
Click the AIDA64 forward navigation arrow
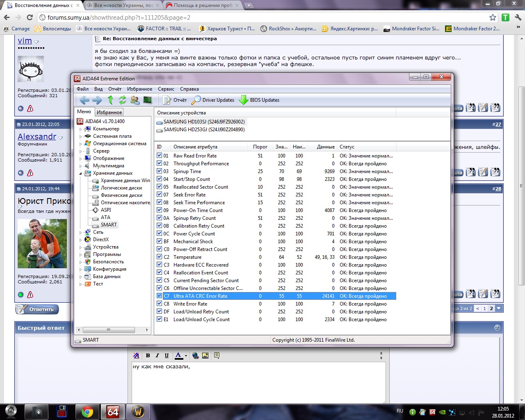(97, 100)
